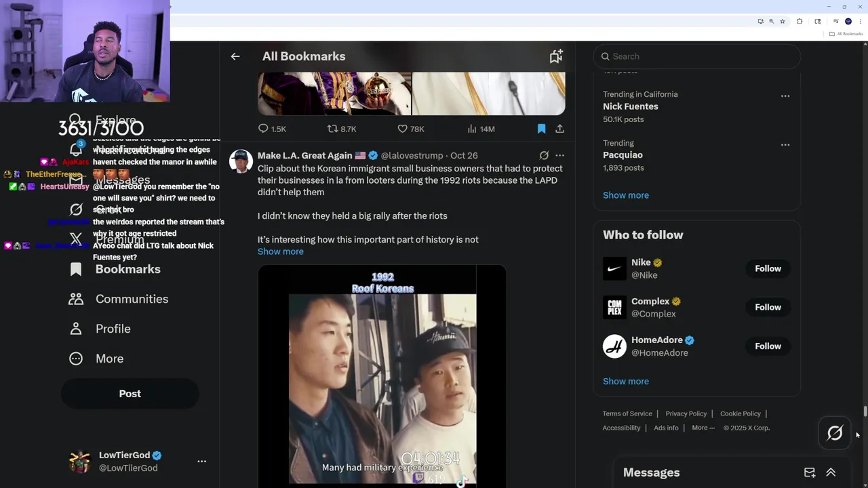Click the Post button

tap(130, 394)
